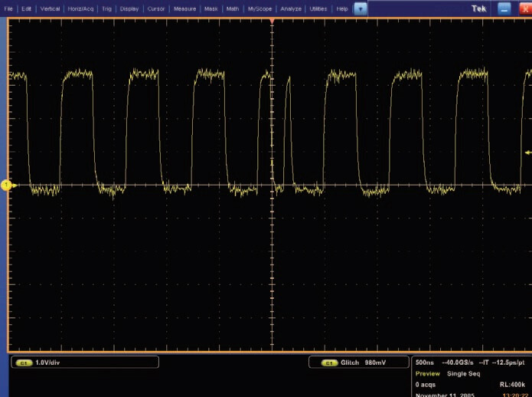532x397 pixels.
Task: Open the Measure menu
Action: 184,8
